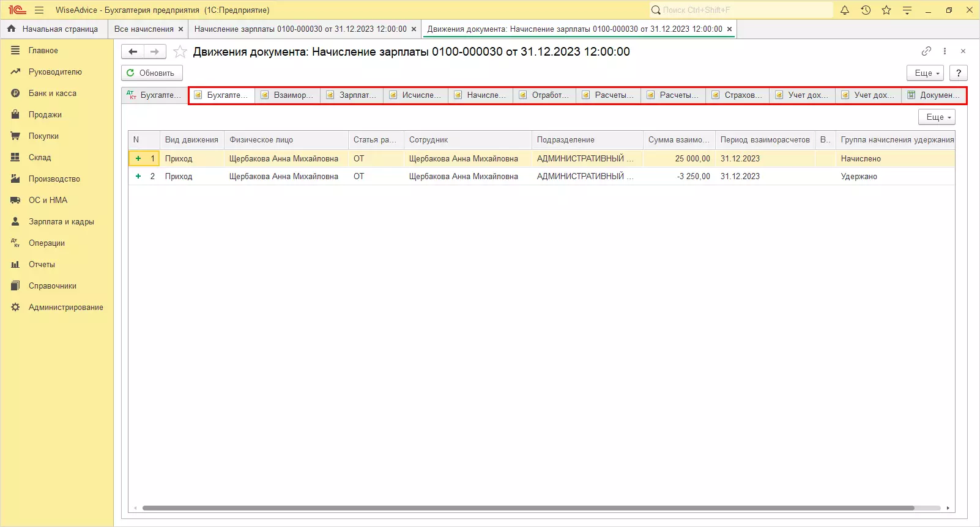The height and width of the screenshot is (527, 980).
Task: Sort by the Период взаиморасчетов column header
Action: (765, 140)
